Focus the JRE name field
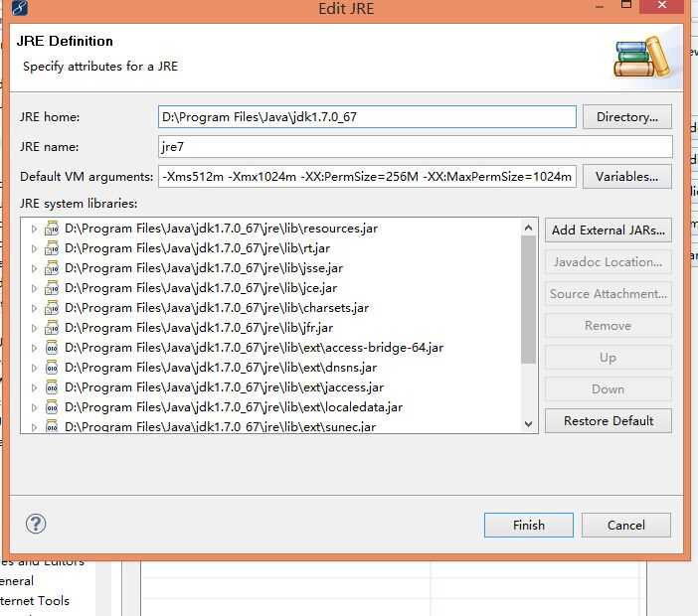The image size is (698, 616). 415,147
